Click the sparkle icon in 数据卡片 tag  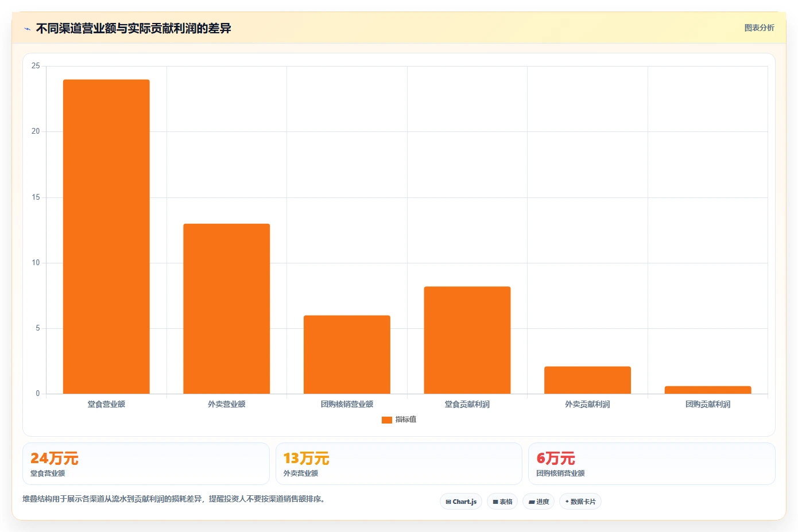(x=567, y=502)
